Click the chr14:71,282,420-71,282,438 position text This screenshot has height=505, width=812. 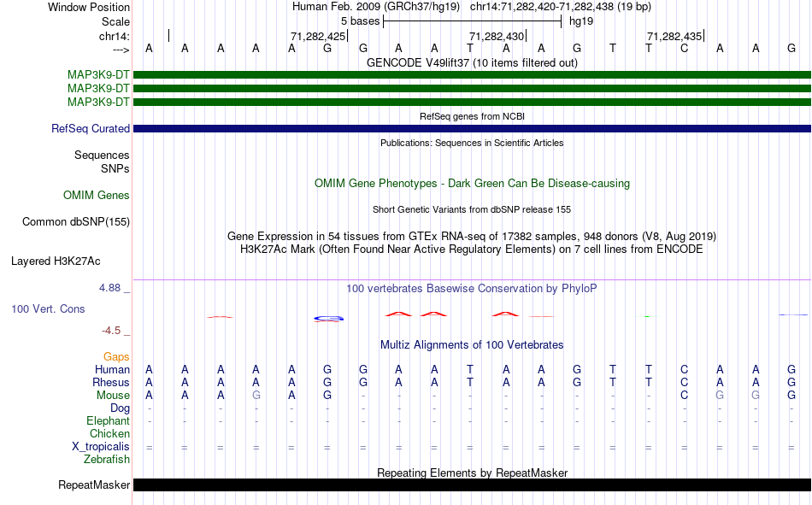coord(561,7)
